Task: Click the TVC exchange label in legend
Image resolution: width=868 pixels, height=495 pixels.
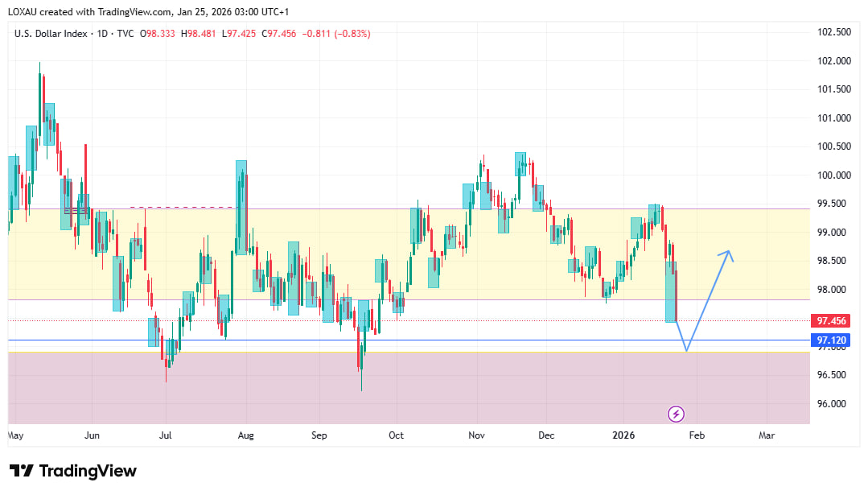Action: [125, 34]
